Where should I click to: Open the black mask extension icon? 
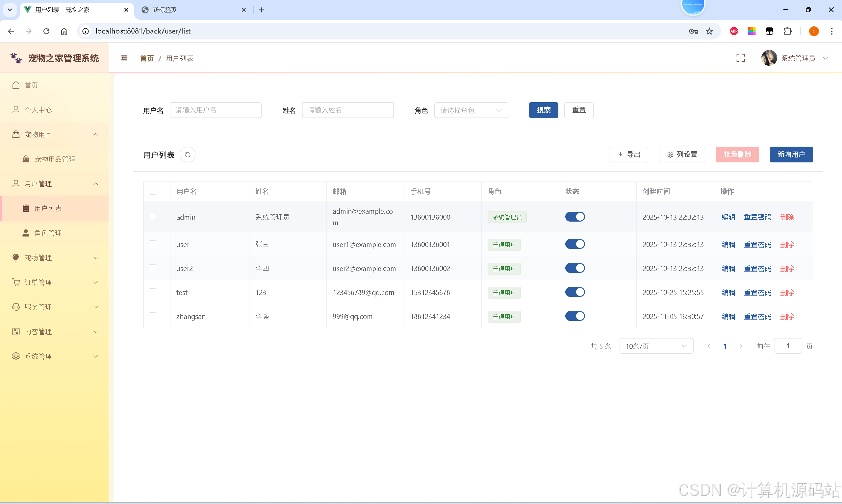tap(769, 31)
